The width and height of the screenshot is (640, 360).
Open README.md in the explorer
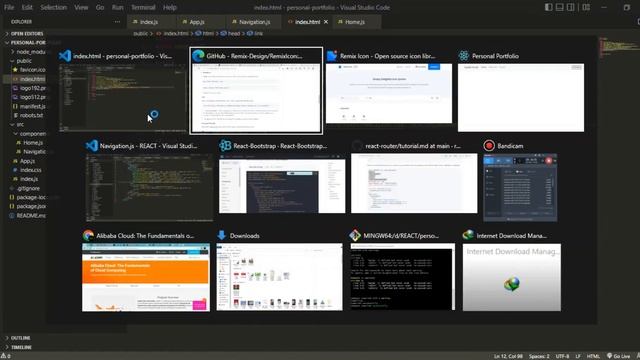[x=27, y=216]
